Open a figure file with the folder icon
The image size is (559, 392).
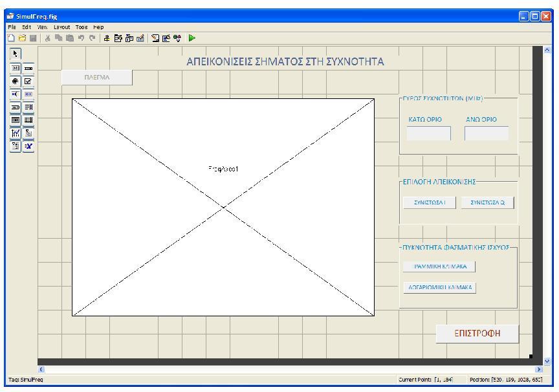tap(22, 38)
